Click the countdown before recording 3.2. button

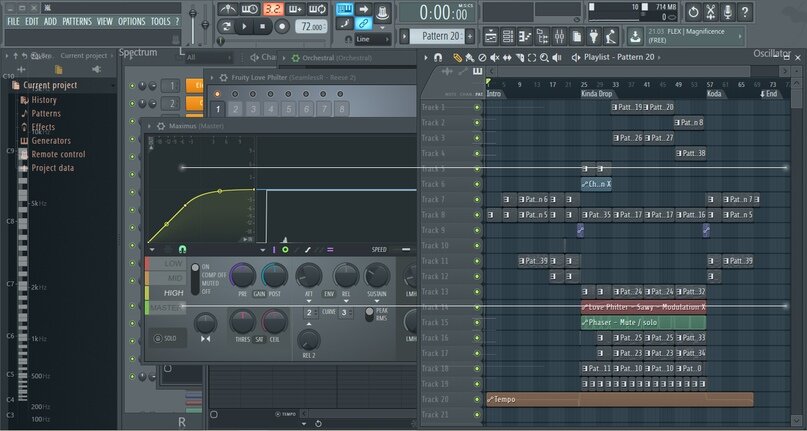click(x=273, y=9)
